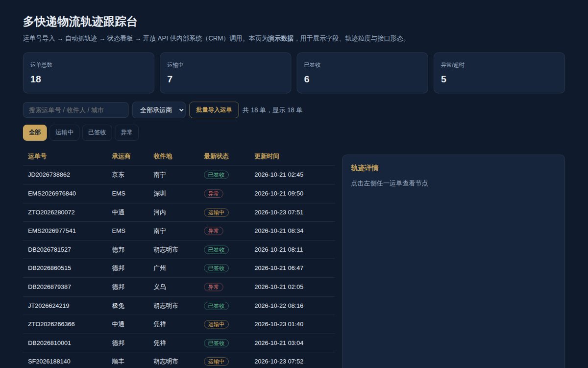588x368 pixels.
Task: Click 顺丰 carrier cell
Action: [x=118, y=361]
